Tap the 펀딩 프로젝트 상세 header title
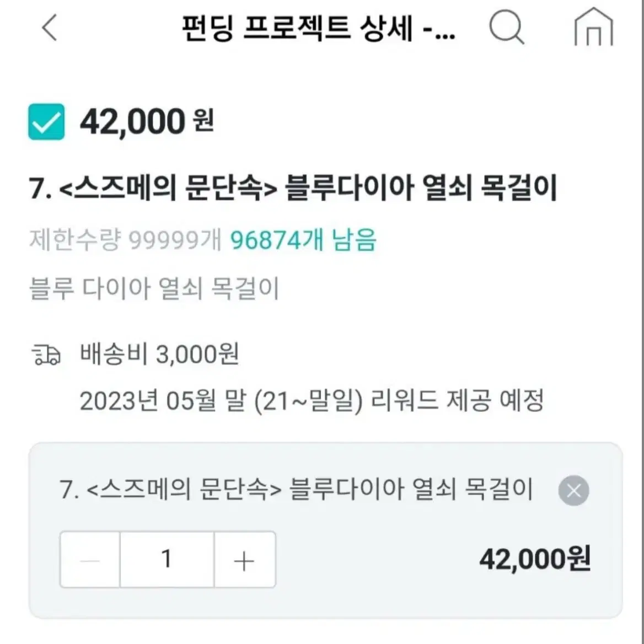The height and width of the screenshot is (644, 644). (319, 28)
